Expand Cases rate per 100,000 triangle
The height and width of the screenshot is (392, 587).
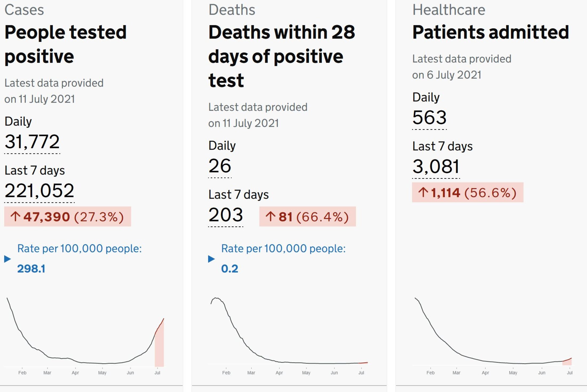7,259
